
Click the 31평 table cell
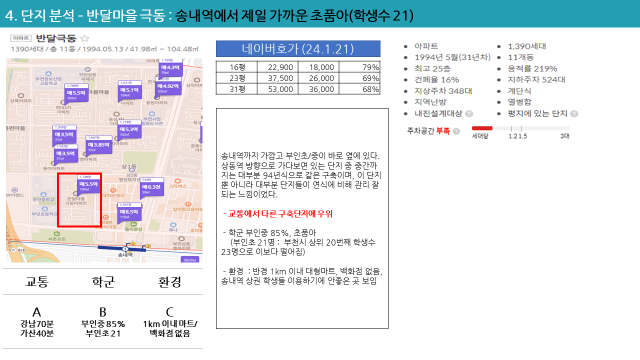coord(237,89)
